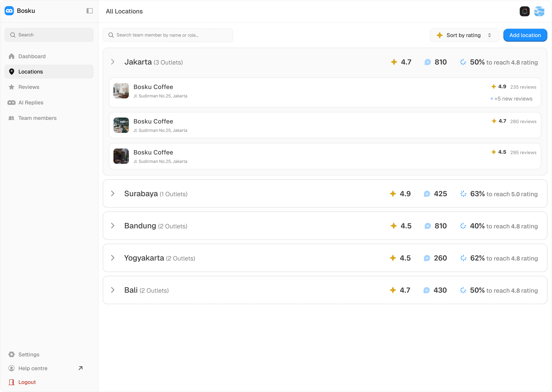This screenshot has height=392, width=552.
Task: Click the team member search field
Action: [168, 35]
